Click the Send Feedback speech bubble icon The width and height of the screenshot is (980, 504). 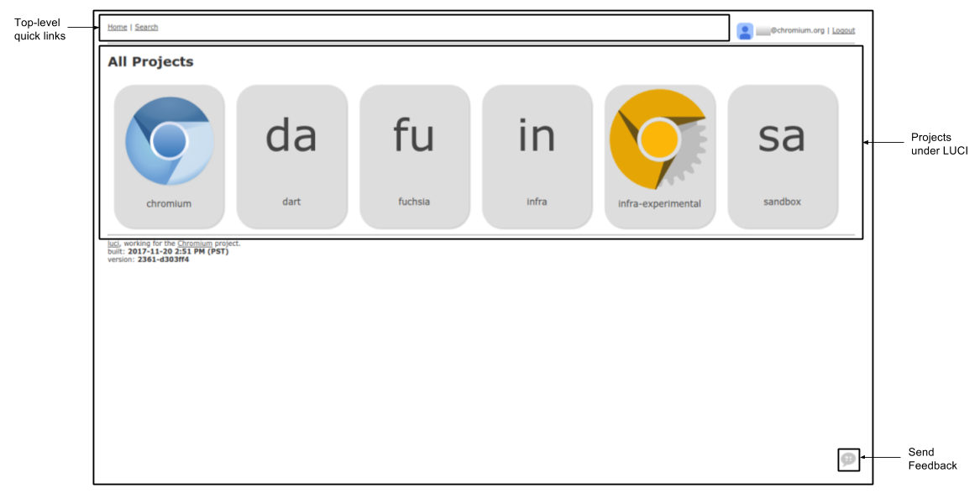[x=848, y=459]
